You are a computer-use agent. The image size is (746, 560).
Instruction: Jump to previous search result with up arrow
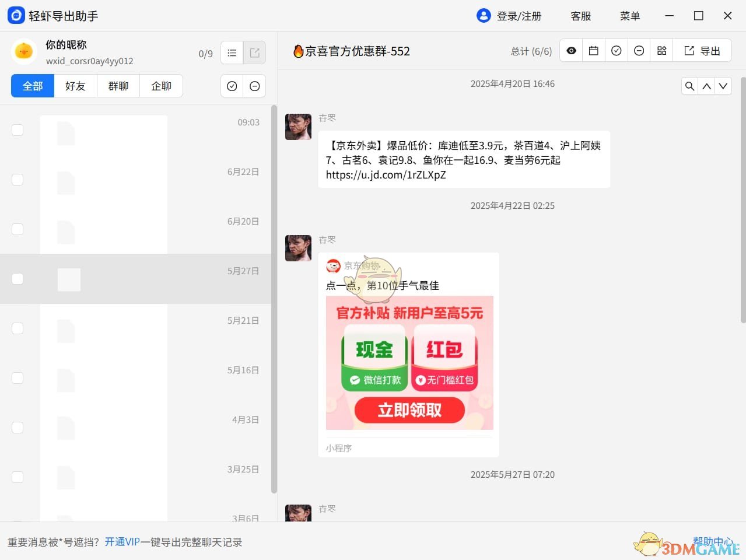tap(706, 86)
